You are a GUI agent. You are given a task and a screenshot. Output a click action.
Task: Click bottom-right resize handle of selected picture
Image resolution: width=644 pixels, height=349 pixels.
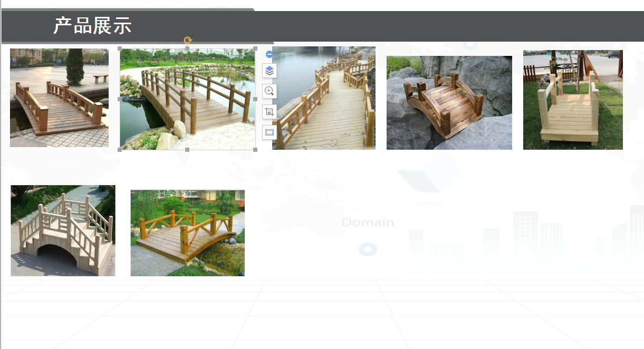(256, 150)
